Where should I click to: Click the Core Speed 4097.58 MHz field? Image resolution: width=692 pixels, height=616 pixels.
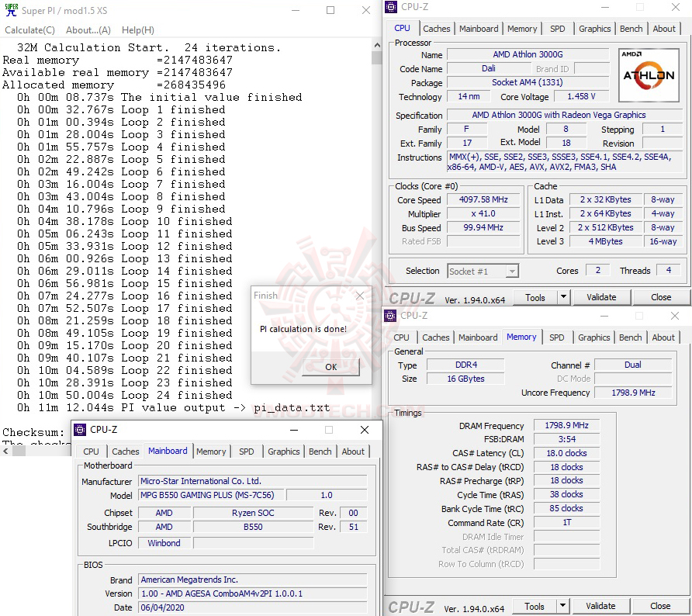(x=483, y=199)
